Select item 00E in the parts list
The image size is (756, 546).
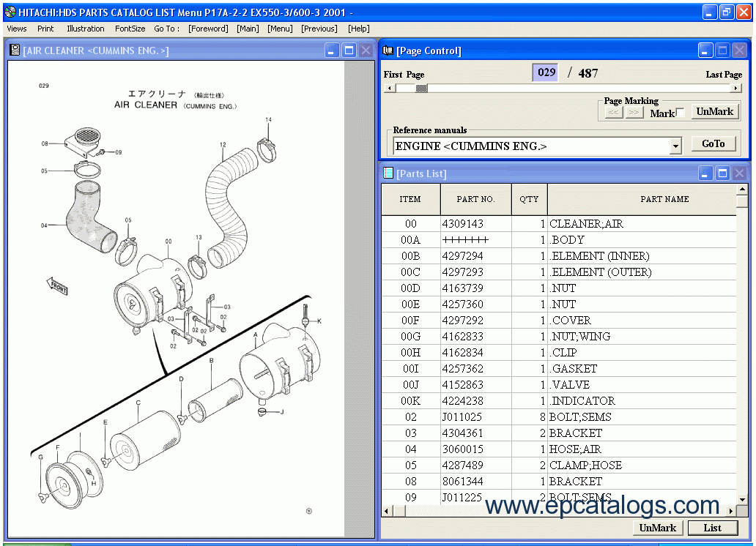point(410,304)
